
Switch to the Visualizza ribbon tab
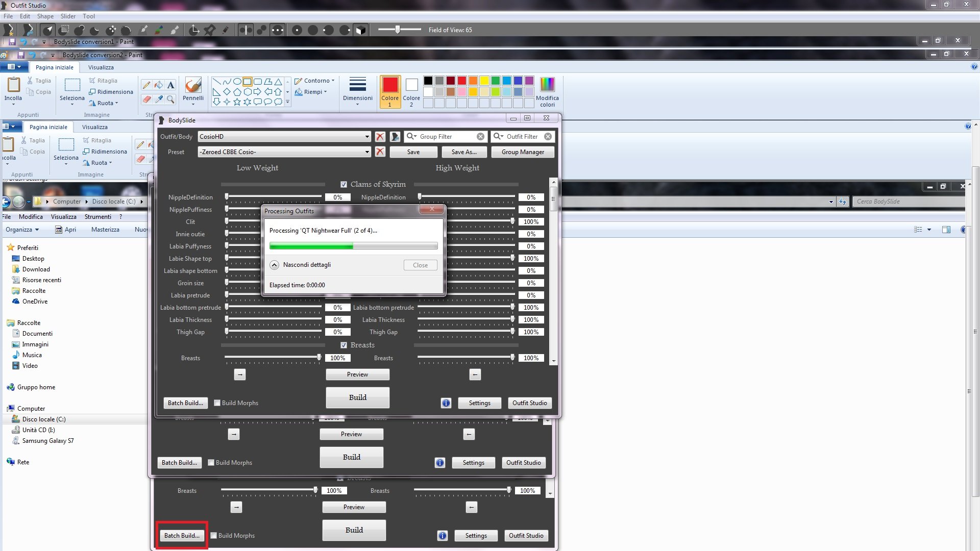click(x=101, y=67)
